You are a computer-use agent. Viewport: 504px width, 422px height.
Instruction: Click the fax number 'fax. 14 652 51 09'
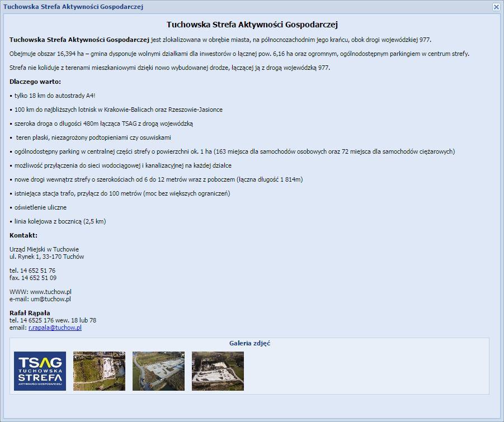click(x=33, y=278)
